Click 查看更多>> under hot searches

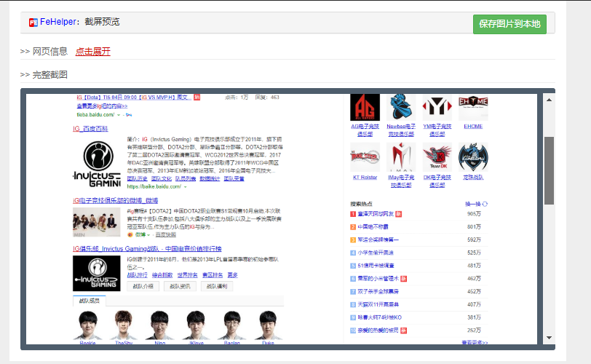click(475, 342)
